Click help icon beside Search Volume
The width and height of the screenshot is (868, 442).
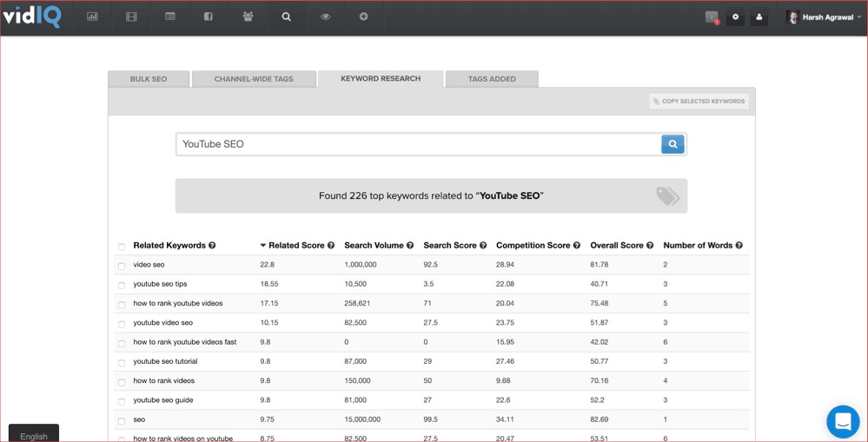pyautogui.click(x=410, y=245)
